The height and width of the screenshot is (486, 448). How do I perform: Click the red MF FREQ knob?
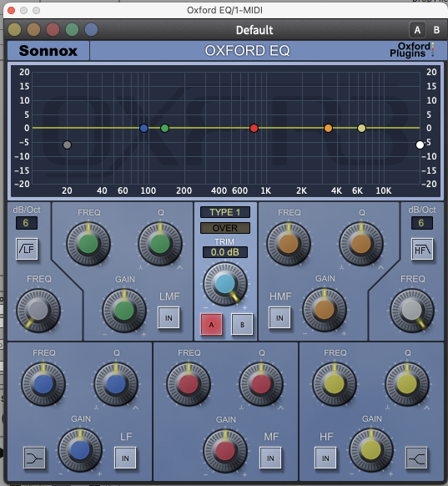click(x=189, y=384)
